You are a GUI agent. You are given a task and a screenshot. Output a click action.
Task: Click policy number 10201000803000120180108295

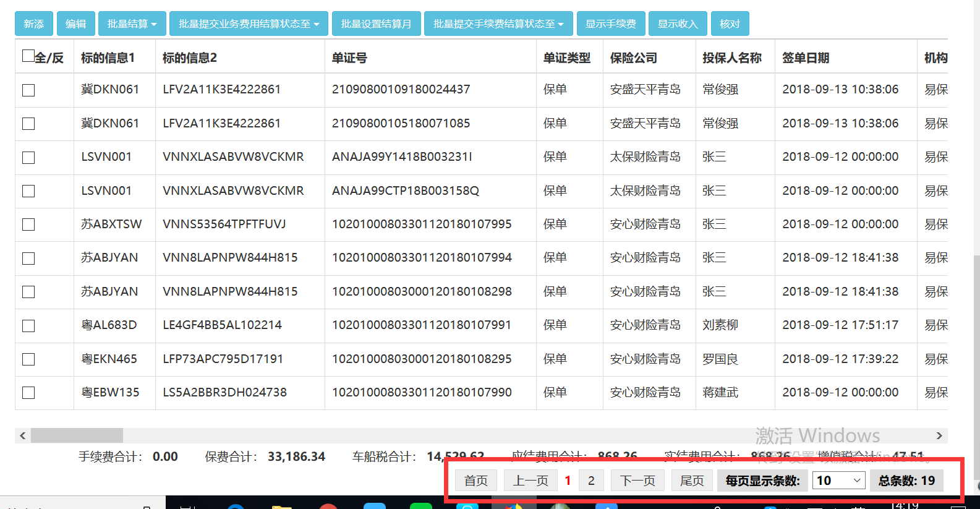[422, 359]
